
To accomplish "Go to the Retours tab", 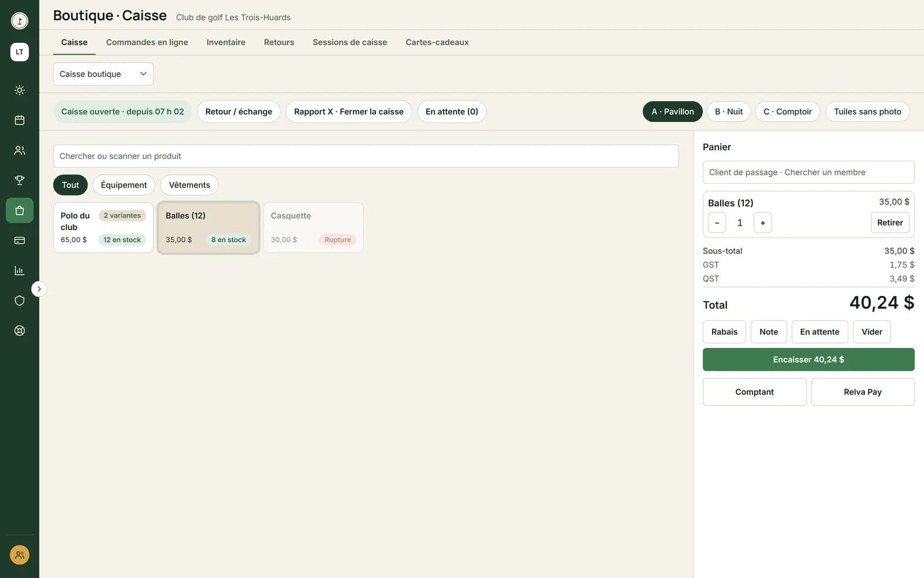I will 279,42.
